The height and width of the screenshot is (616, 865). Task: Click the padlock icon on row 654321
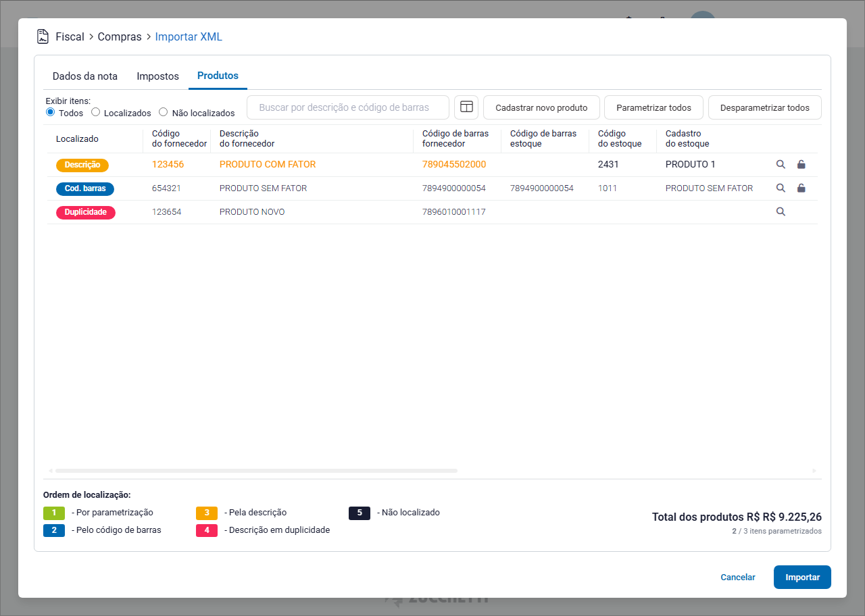(x=801, y=188)
